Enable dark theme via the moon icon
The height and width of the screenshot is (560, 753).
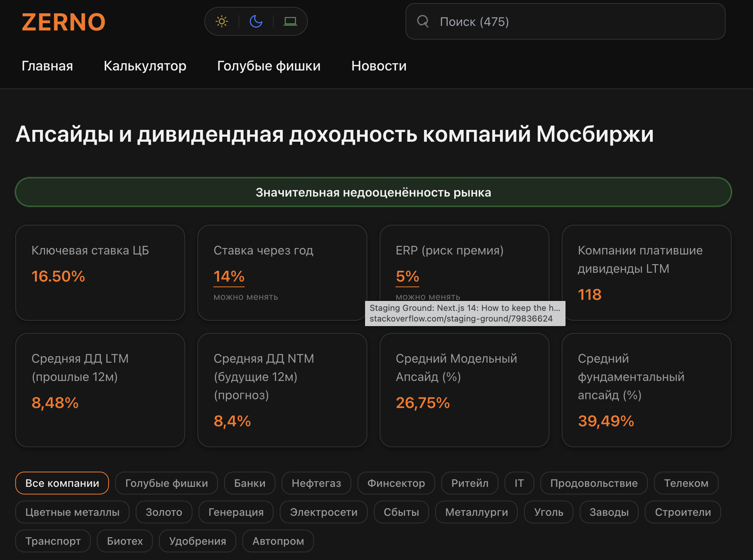point(256,22)
